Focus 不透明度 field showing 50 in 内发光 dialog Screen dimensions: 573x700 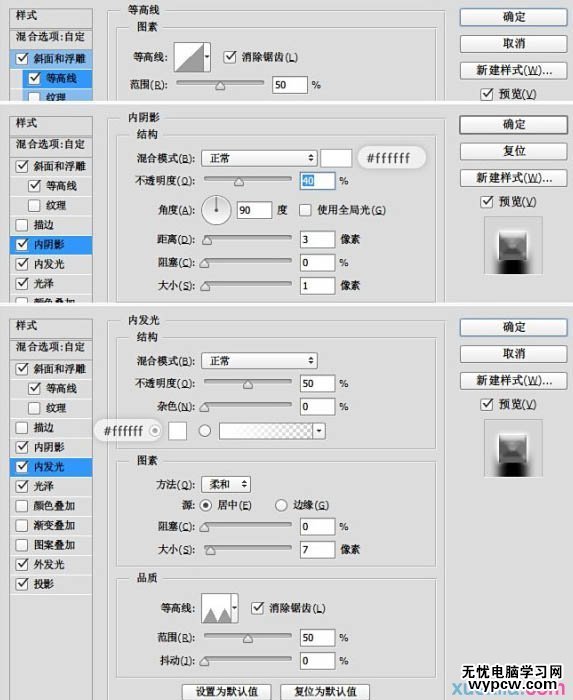tap(317, 383)
